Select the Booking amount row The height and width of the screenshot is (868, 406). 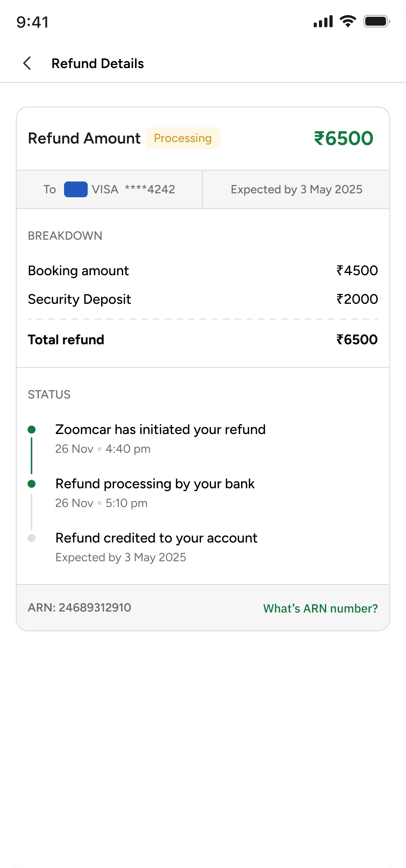click(203, 271)
